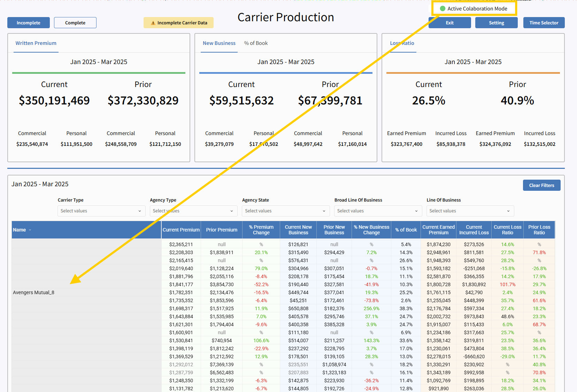Open the Setting button

point(496,23)
